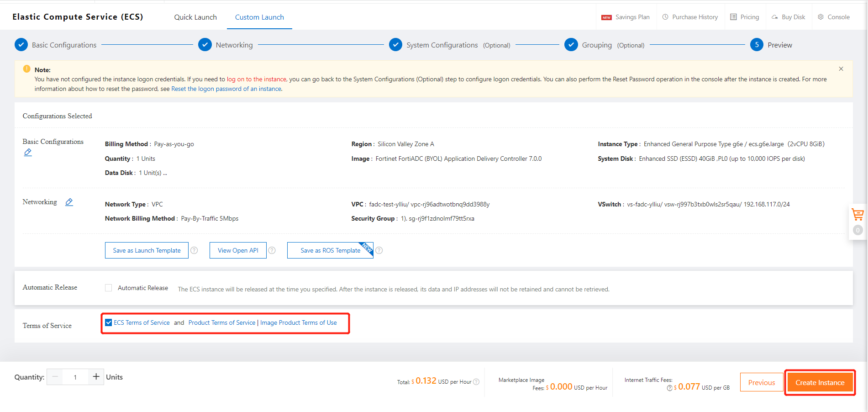
Task: Edit Networking settings via pencil icon
Action: click(69, 201)
